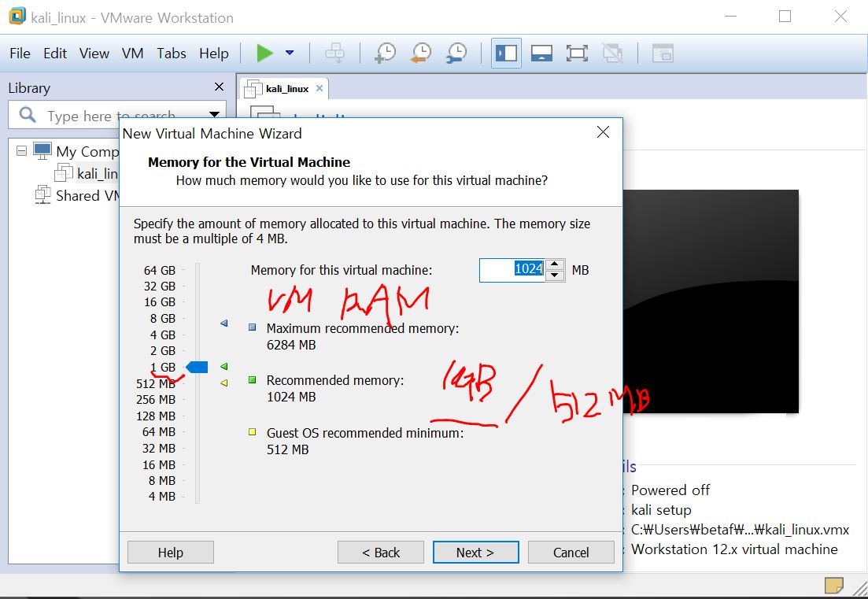The image size is (868, 599).
Task: Click the kali setup snapshot text
Action: pos(661,510)
